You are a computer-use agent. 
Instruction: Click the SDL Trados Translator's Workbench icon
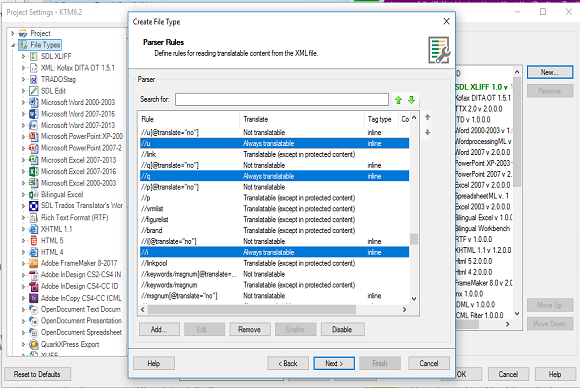point(34,206)
